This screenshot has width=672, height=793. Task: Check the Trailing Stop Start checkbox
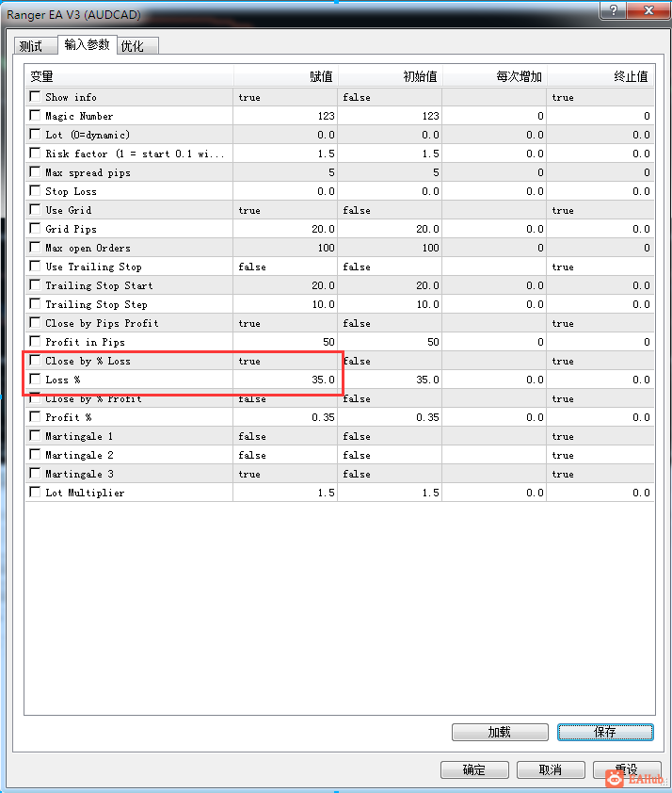[35, 284]
